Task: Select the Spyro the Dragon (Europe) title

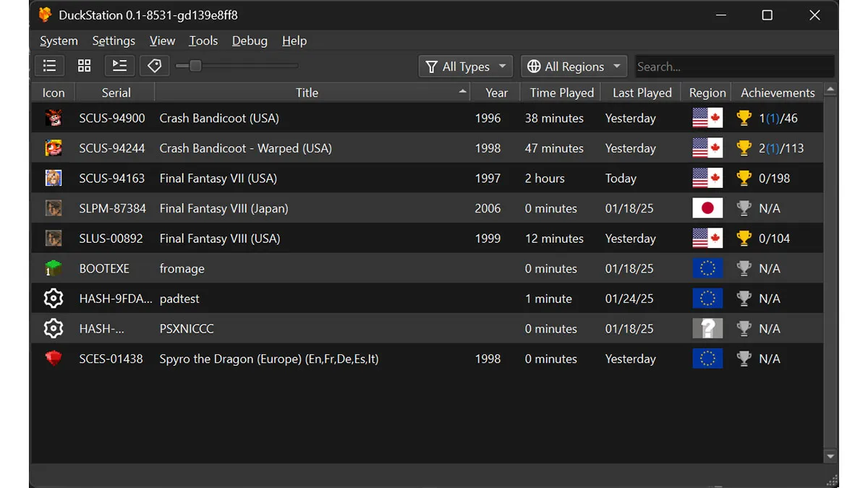Action: click(x=269, y=359)
